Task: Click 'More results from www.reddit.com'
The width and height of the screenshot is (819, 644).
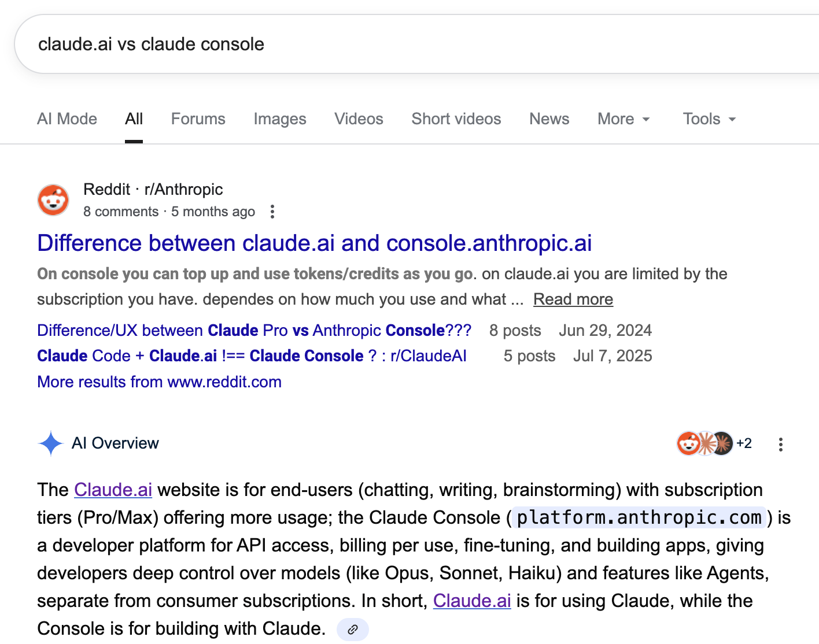Action: point(159,382)
